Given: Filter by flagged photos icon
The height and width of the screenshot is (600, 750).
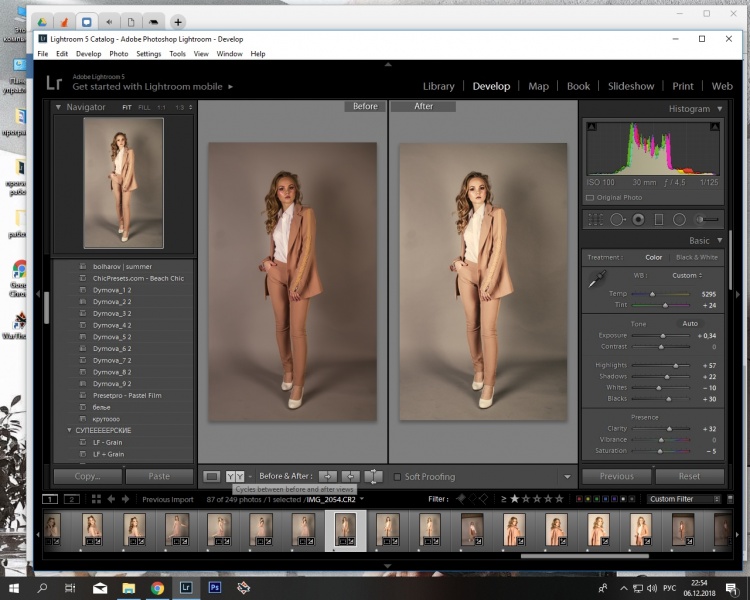Looking at the screenshot, I should tap(461, 499).
